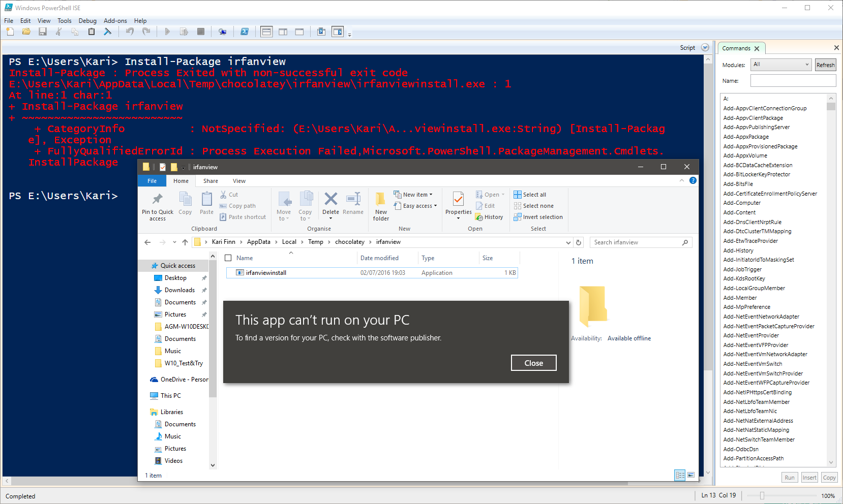Open Explorer help question mark icon

pyautogui.click(x=693, y=180)
